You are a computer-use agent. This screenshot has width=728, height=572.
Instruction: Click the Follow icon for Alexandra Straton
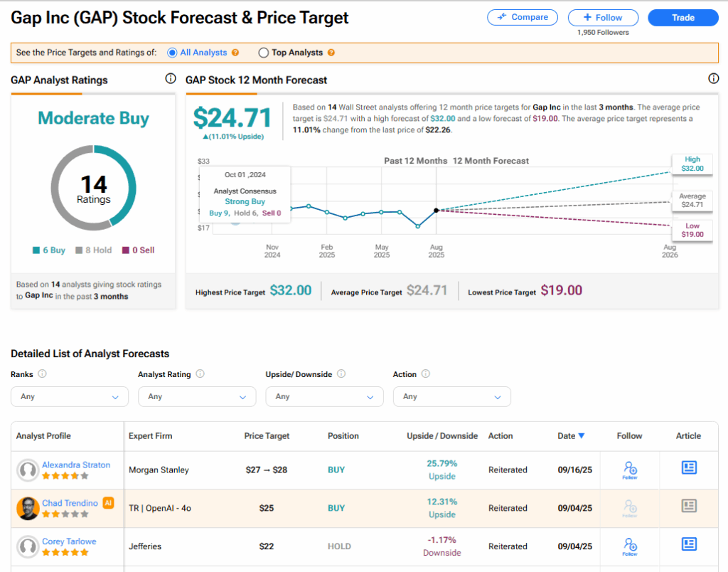click(629, 470)
